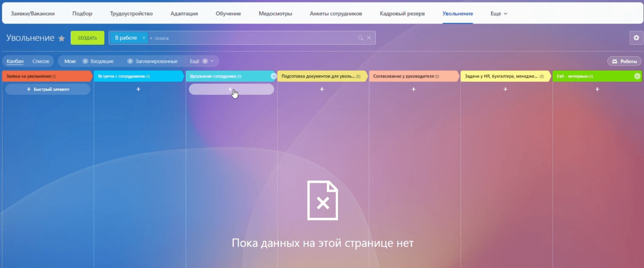Add item in Удержание сотрудника column

tap(231, 89)
